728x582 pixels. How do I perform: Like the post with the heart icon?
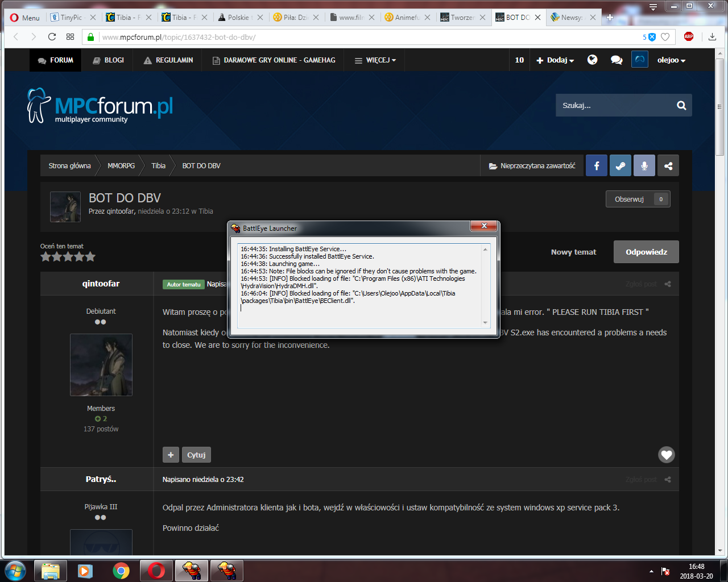point(666,455)
